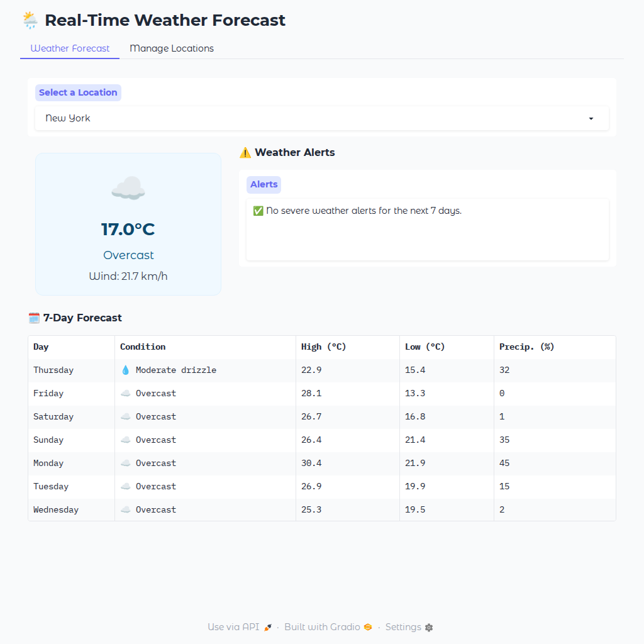Click the Day column header

pyautogui.click(x=42, y=347)
